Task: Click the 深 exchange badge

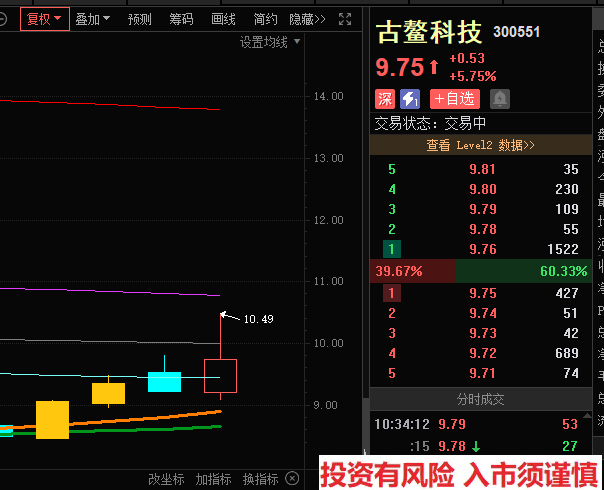Action: click(x=385, y=99)
